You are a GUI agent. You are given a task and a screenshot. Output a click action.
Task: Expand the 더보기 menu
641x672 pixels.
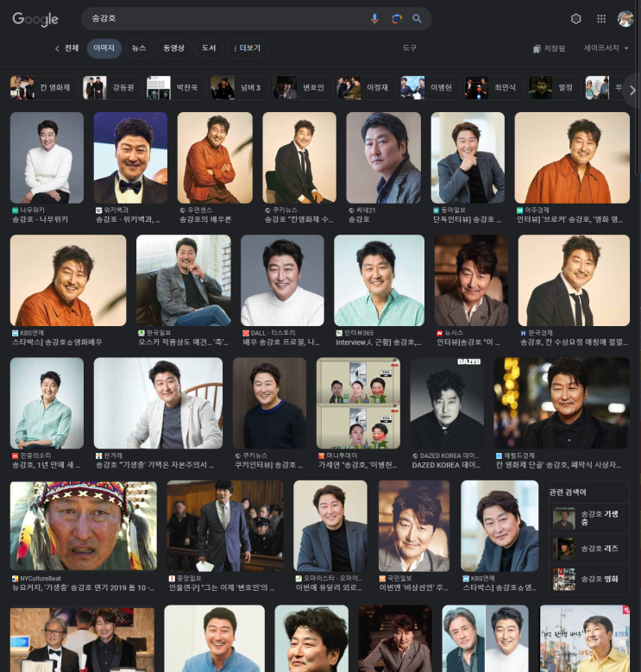[248, 48]
